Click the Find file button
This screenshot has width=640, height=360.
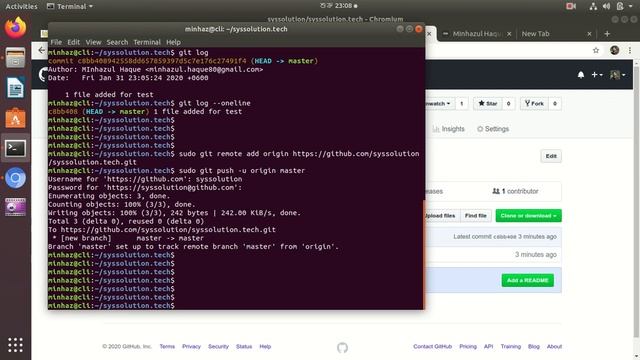pyautogui.click(x=476, y=216)
